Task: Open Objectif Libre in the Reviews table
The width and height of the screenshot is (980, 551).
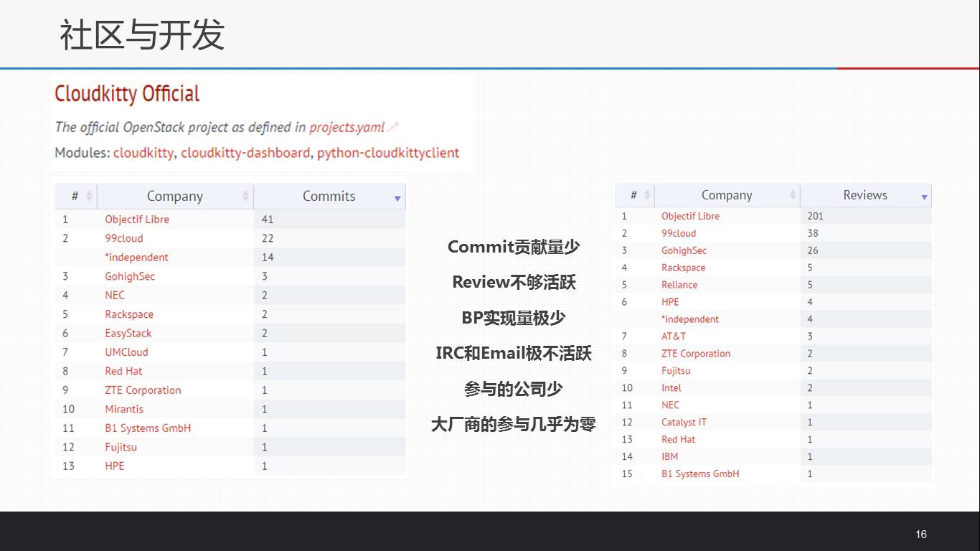Action: 690,216
